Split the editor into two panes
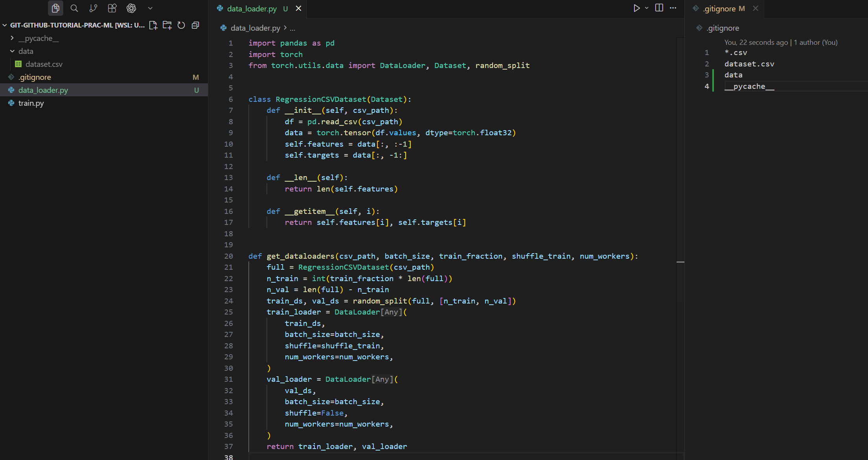The image size is (868, 460). pos(659,8)
